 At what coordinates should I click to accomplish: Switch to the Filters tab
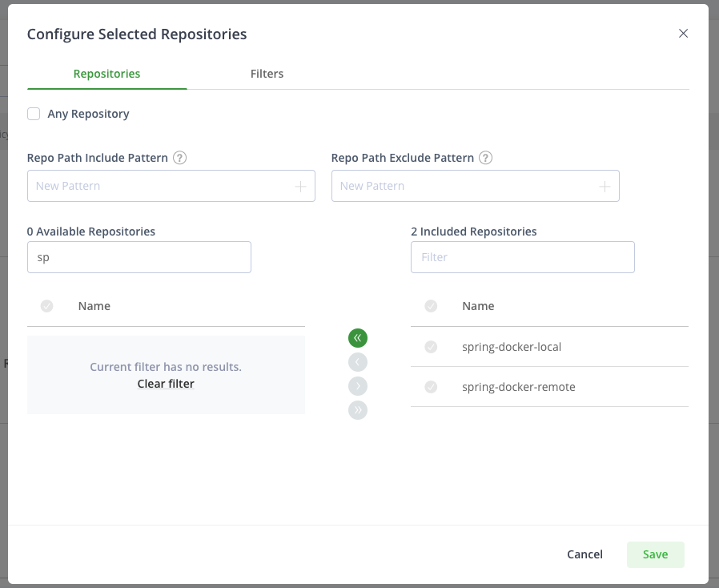[x=267, y=74]
